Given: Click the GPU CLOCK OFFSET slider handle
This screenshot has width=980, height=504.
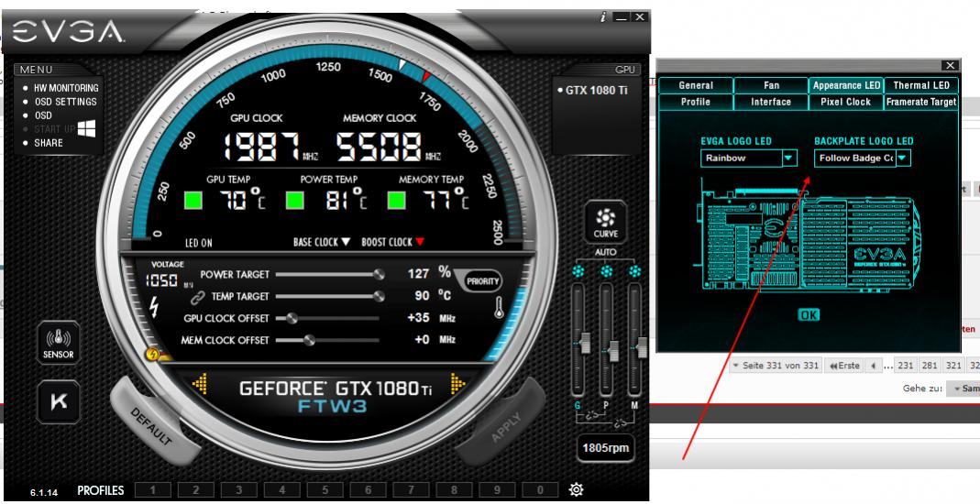Looking at the screenshot, I should 292,319.
